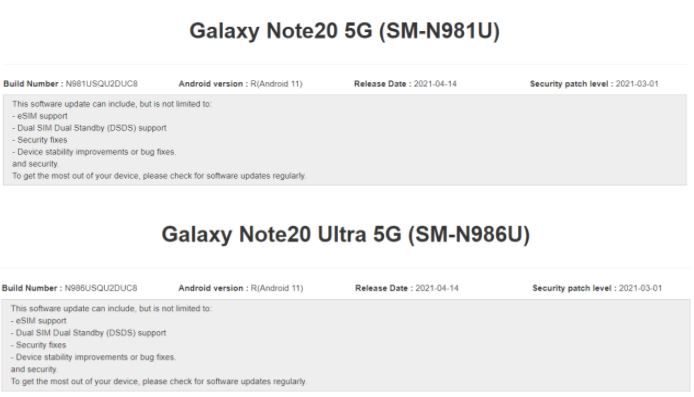Click Security fixes in the Note20 notes
The image size is (694, 397).
(40, 140)
